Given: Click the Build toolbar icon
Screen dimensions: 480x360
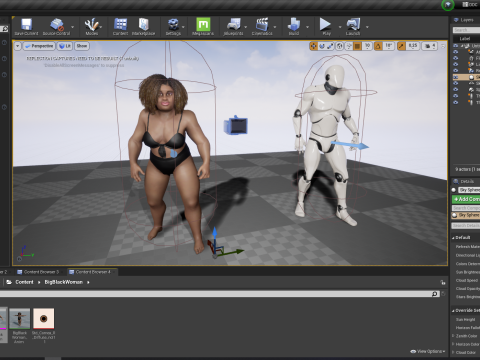Looking at the screenshot, I should [x=294, y=27].
